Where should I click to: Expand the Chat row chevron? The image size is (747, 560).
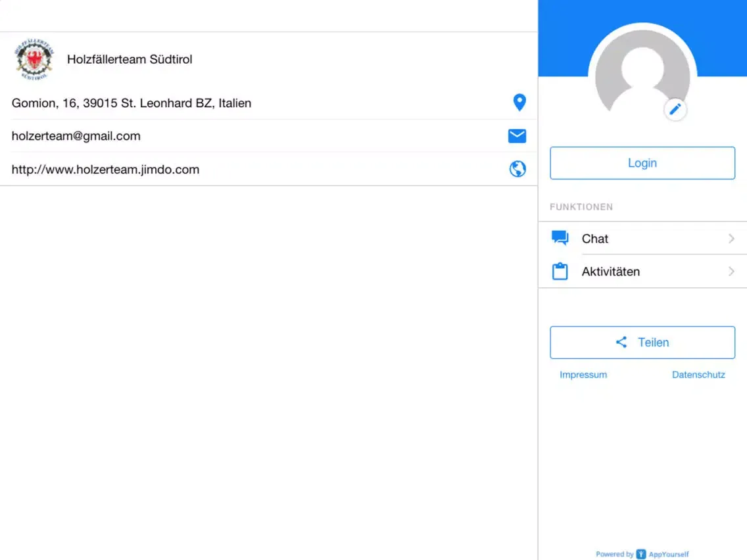(731, 238)
